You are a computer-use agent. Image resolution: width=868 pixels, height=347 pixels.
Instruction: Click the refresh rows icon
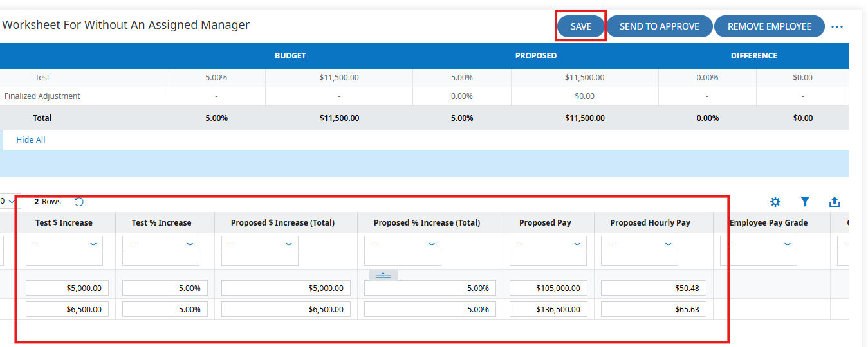79,202
